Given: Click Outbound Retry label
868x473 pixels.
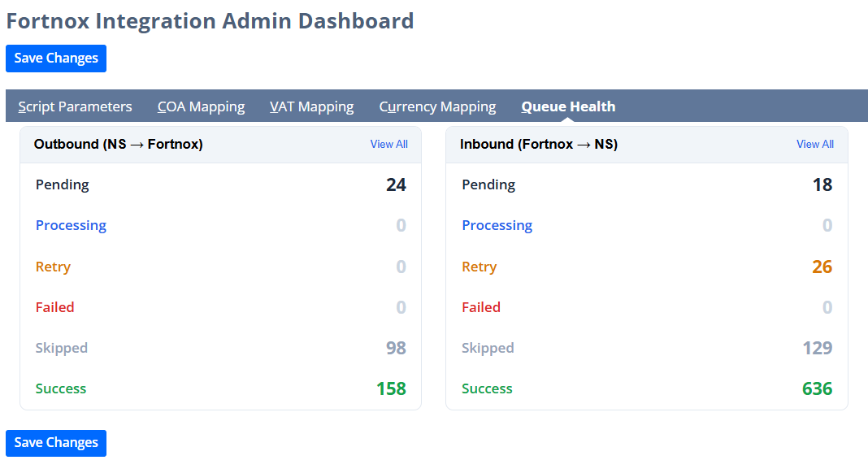Looking at the screenshot, I should coord(53,267).
